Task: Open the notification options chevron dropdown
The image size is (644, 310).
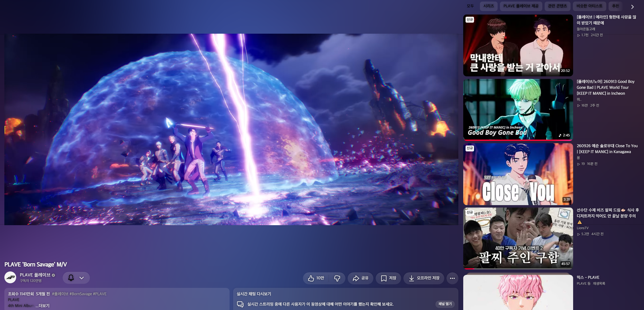Action: pyautogui.click(x=82, y=278)
